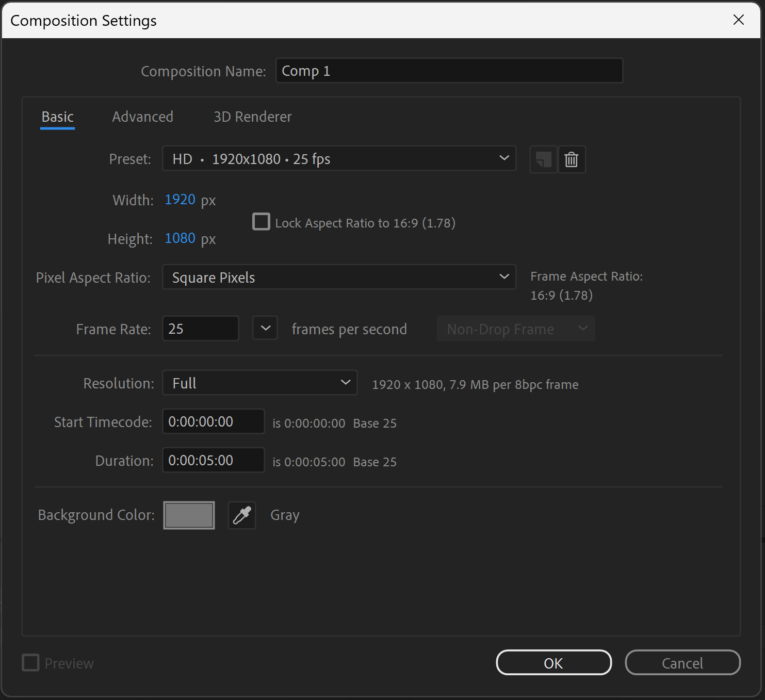This screenshot has height=700, width=765.
Task: Open the Resolution dropdown
Action: click(x=259, y=383)
